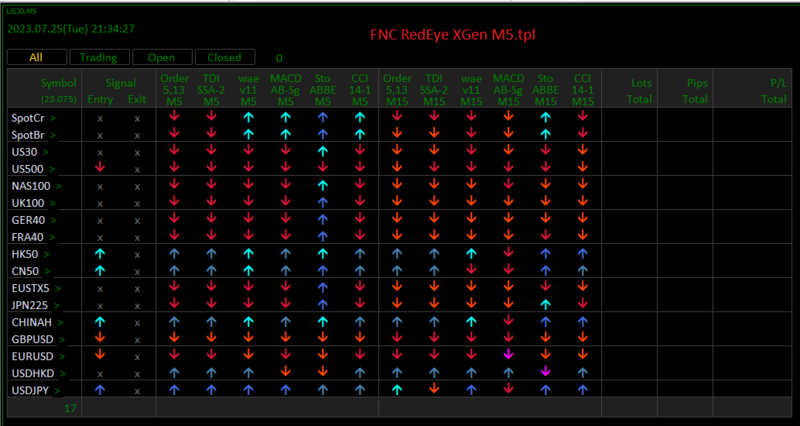Expand the US500 symbol row arrow
The image size is (800, 426).
(53, 169)
